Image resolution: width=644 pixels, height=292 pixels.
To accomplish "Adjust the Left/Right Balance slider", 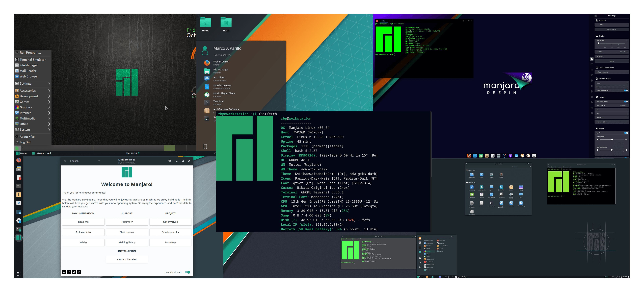I will [x=611, y=150].
